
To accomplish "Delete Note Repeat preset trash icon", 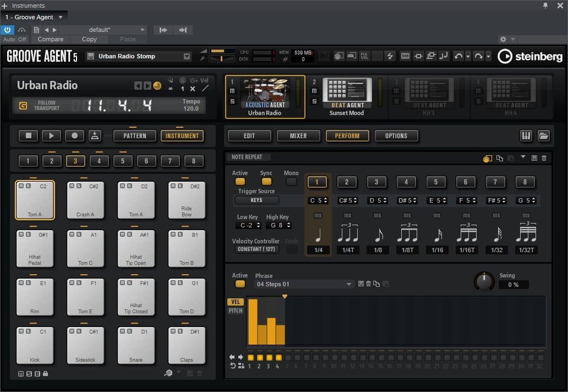I will click(544, 159).
